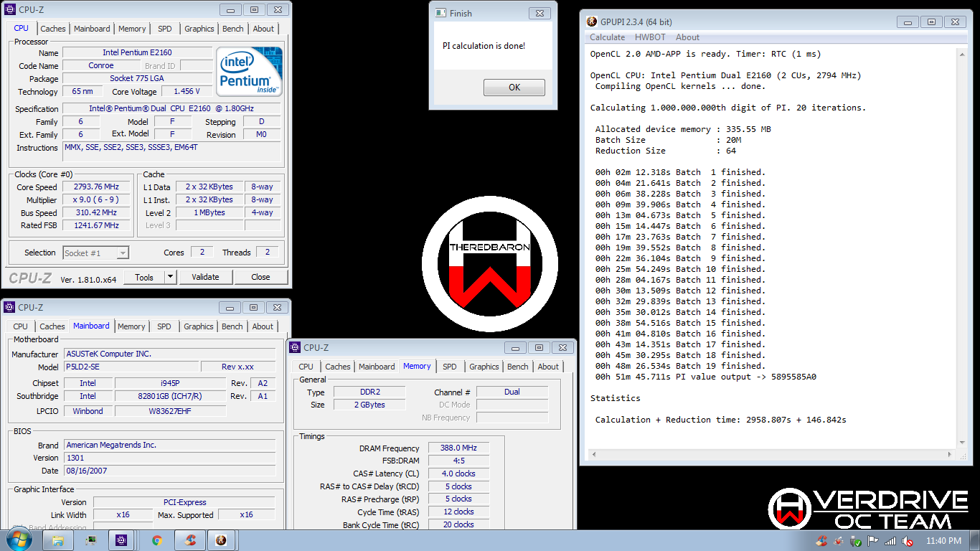Image resolution: width=980 pixels, height=551 pixels.
Task: Click the Chipset i945P value
Action: point(170,383)
